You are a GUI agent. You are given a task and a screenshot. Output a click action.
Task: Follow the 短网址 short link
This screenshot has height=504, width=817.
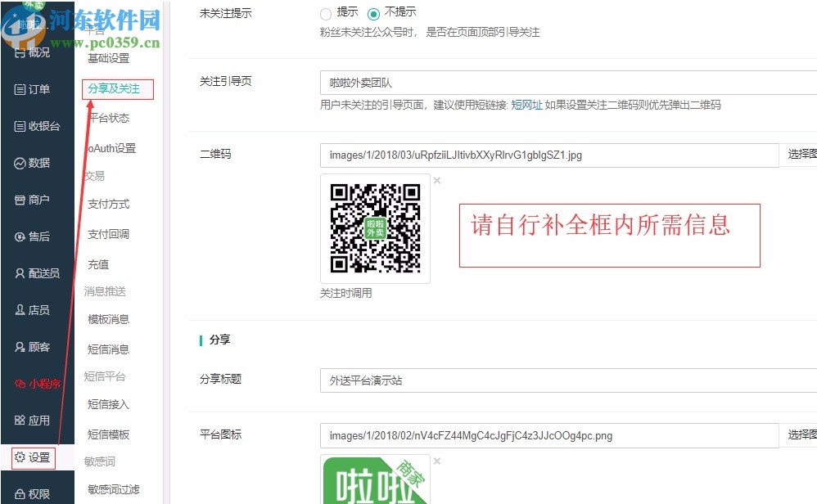pyautogui.click(x=526, y=105)
